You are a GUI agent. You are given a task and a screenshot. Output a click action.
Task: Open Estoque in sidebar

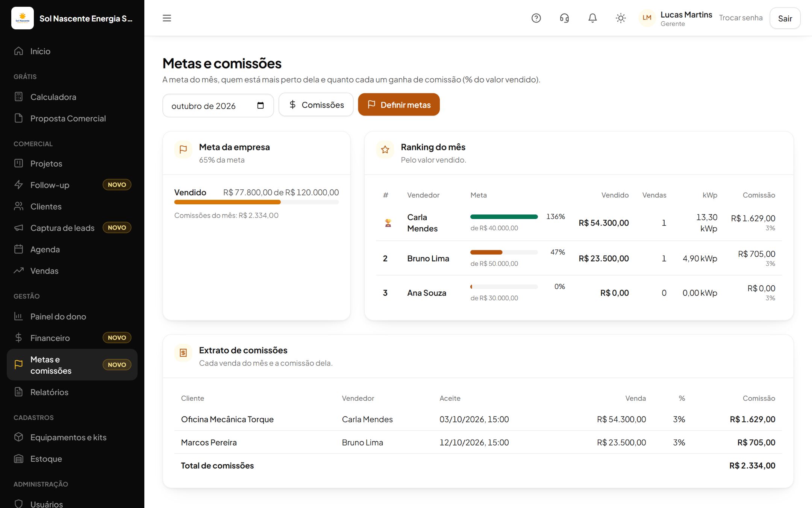[72, 459]
